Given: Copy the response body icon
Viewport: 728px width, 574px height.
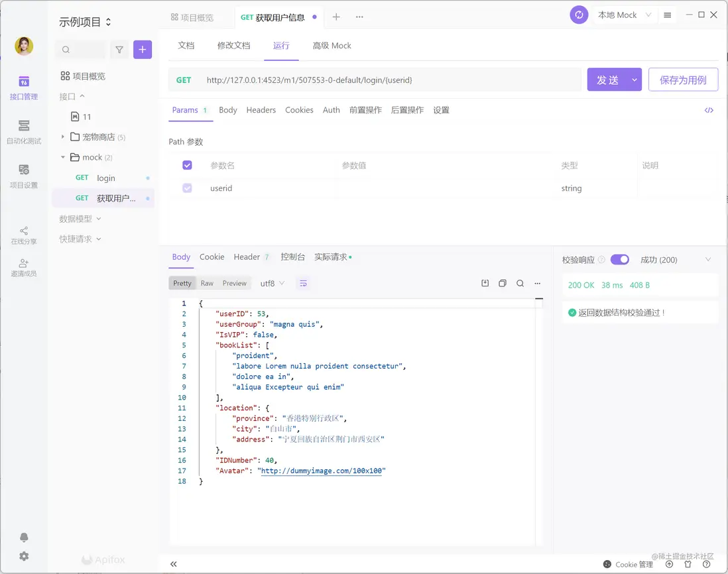Looking at the screenshot, I should click(x=503, y=283).
